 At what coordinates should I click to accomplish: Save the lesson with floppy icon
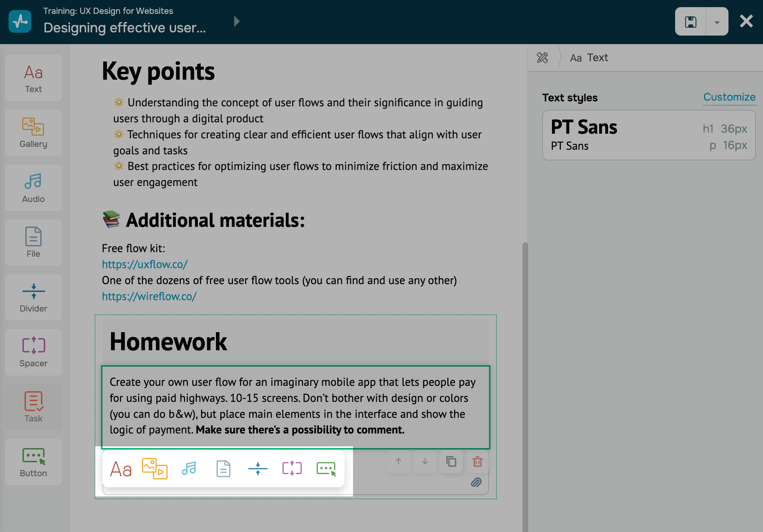691,22
